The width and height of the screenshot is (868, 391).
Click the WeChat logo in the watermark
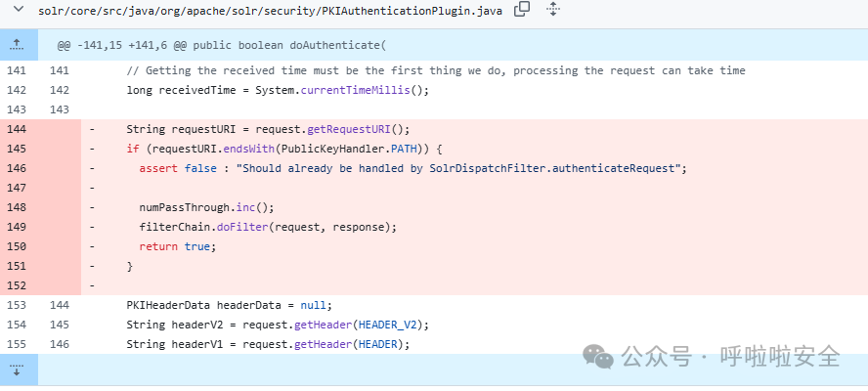pyautogui.click(x=598, y=356)
